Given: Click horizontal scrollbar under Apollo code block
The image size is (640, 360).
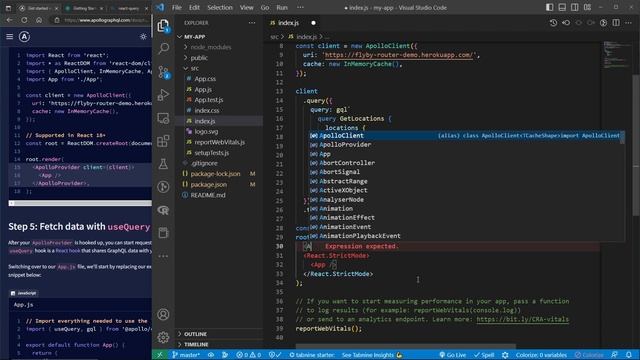Looking at the screenshot, I should [x=80, y=203].
